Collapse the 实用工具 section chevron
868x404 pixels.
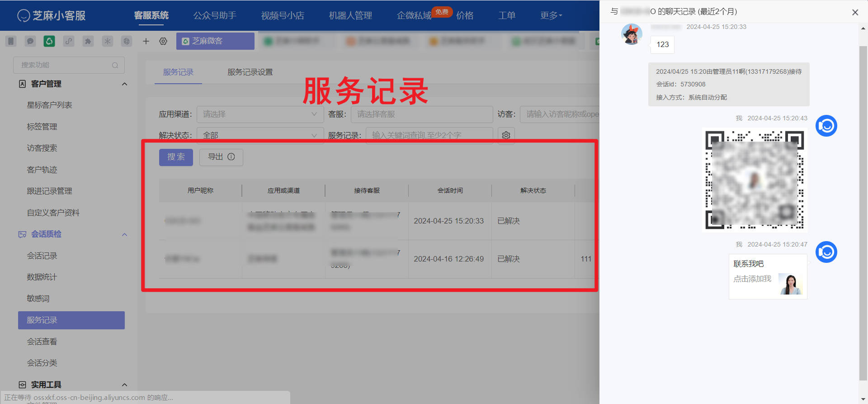tap(124, 385)
